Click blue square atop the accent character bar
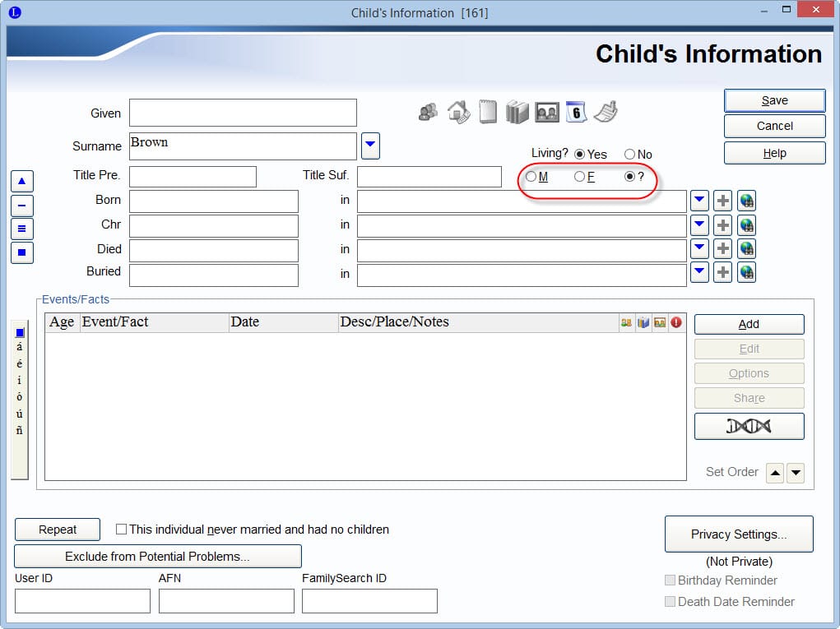This screenshot has width=840, height=629. click(x=20, y=332)
